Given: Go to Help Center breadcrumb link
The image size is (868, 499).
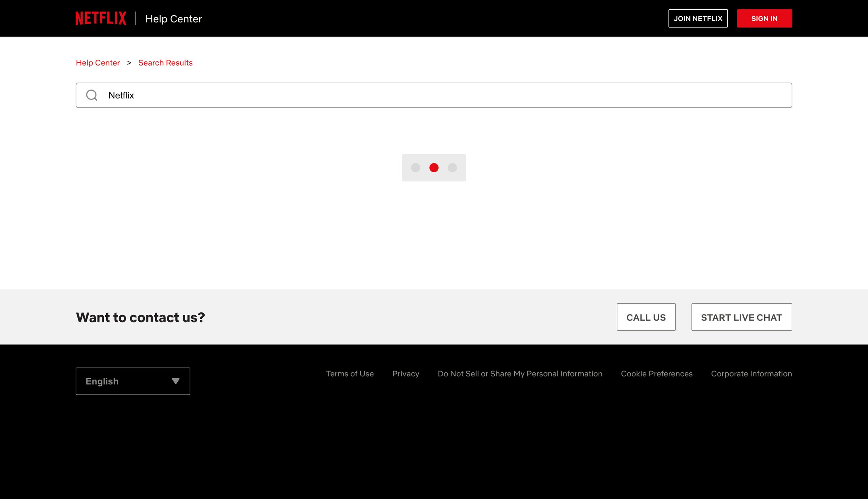Looking at the screenshot, I should (x=98, y=63).
